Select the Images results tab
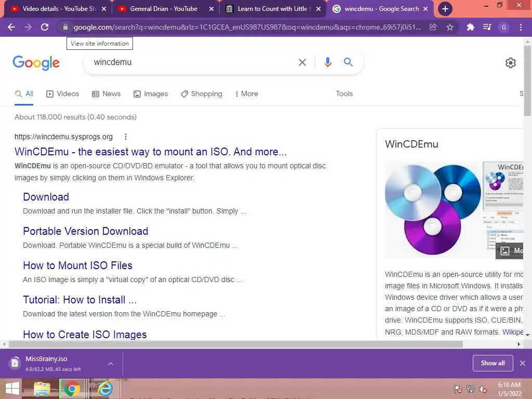The height and width of the screenshot is (399, 532). coord(151,94)
